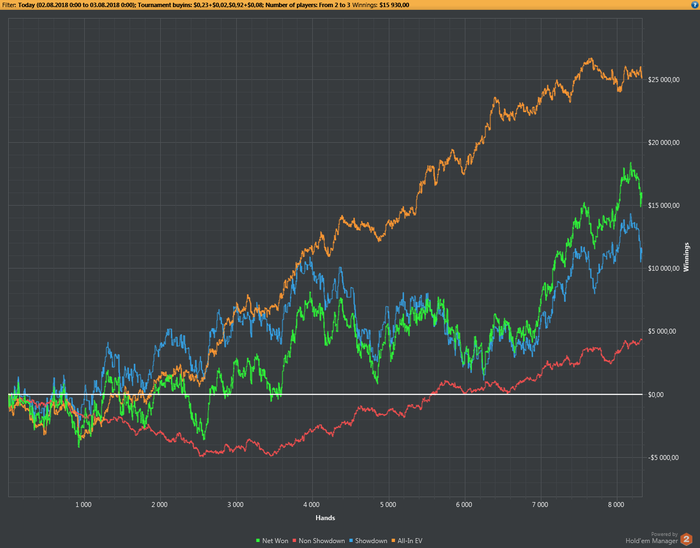Click the $20 000,00 axis label
700x548 pixels.
664,142
